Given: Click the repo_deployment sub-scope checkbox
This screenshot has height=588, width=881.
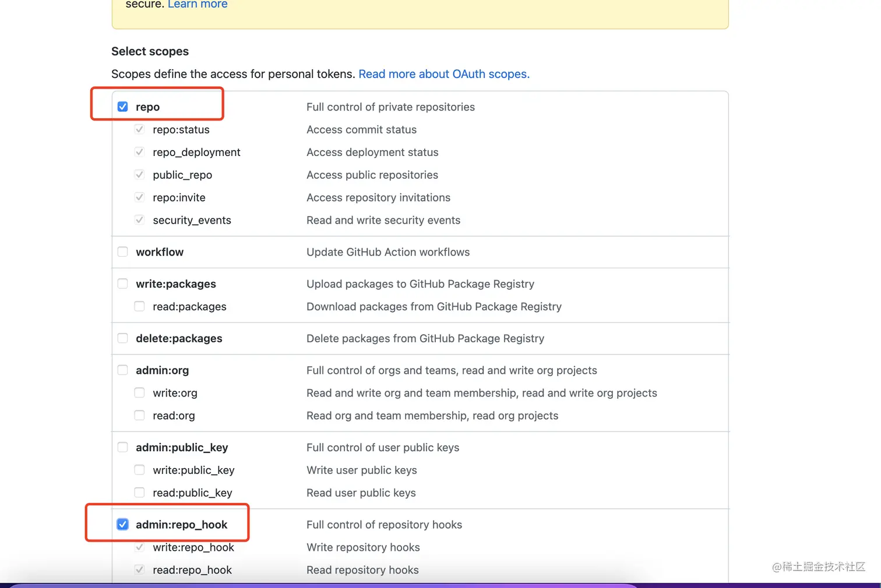Looking at the screenshot, I should click(x=139, y=152).
